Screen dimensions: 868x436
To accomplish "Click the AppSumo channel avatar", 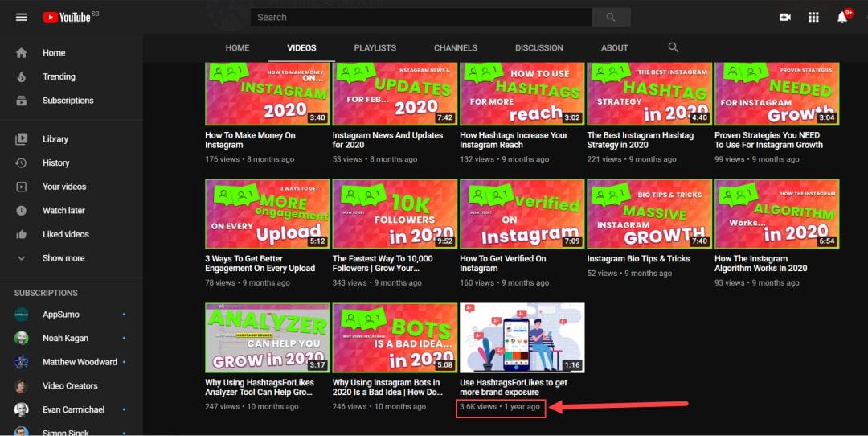I will pos(22,314).
